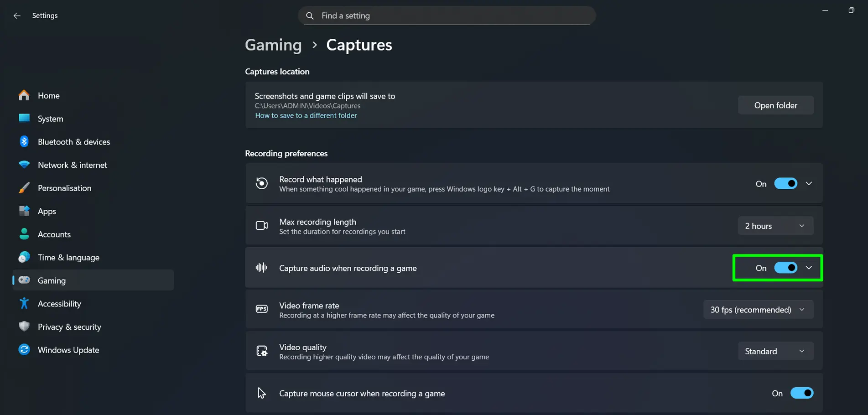Expand the Record what happened section chevron
This screenshot has width=868, height=415.
809,183
